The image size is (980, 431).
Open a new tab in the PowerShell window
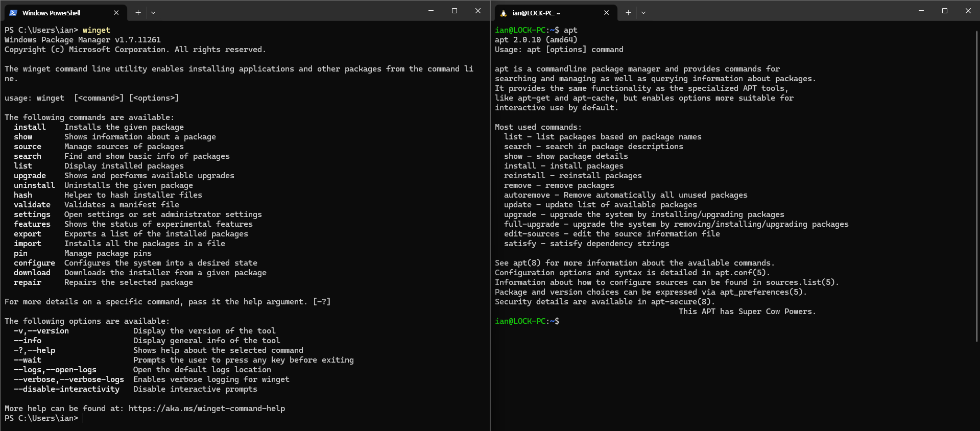(x=138, y=13)
